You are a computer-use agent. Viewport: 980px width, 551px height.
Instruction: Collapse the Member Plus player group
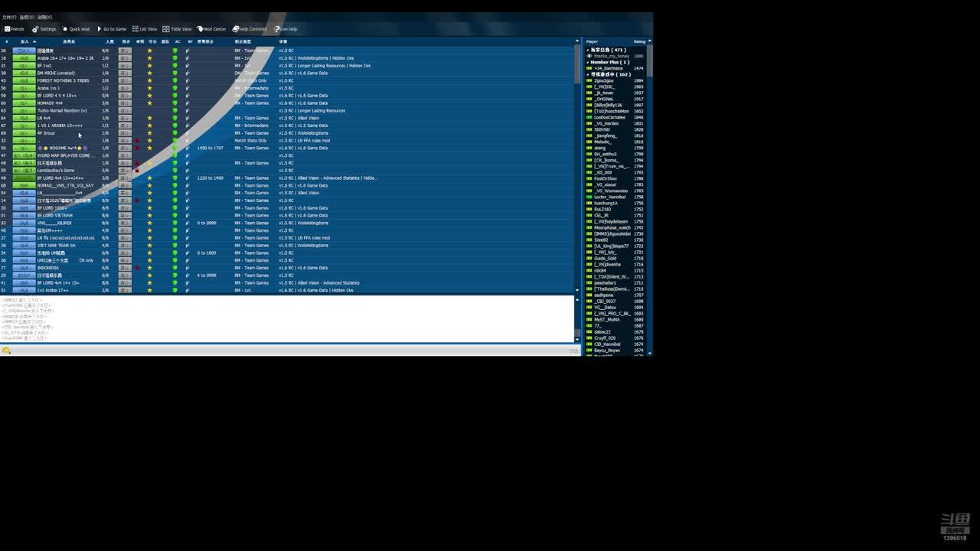click(x=588, y=62)
